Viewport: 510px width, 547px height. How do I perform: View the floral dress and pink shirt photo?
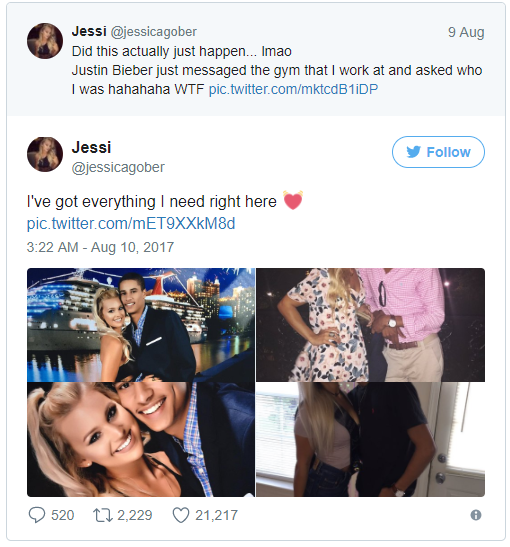tap(370, 325)
